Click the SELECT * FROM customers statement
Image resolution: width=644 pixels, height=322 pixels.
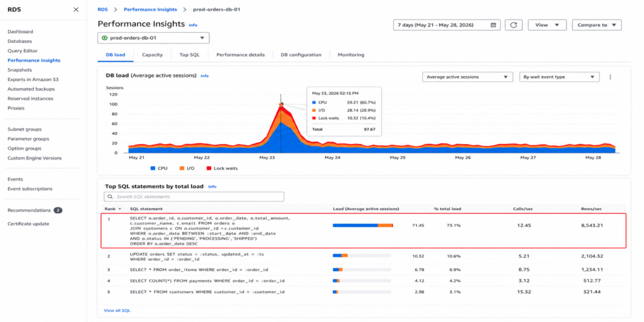[x=208, y=292]
